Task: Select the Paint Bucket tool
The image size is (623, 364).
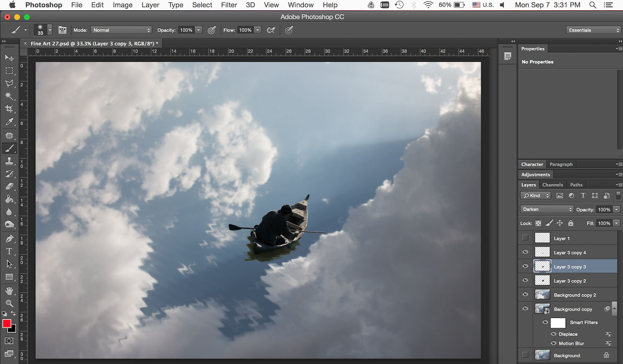Action: pos(9,200)
